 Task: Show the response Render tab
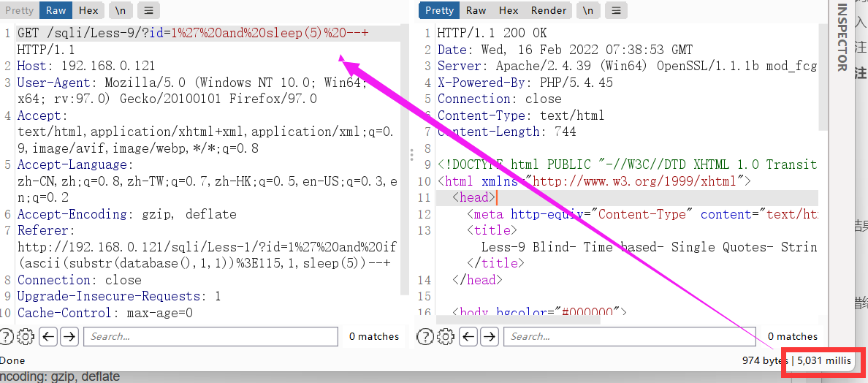[x=549, y=10]
